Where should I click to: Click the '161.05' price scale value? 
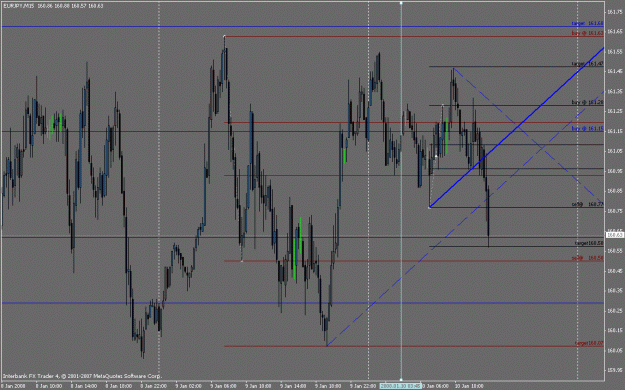tap(614, 151)
